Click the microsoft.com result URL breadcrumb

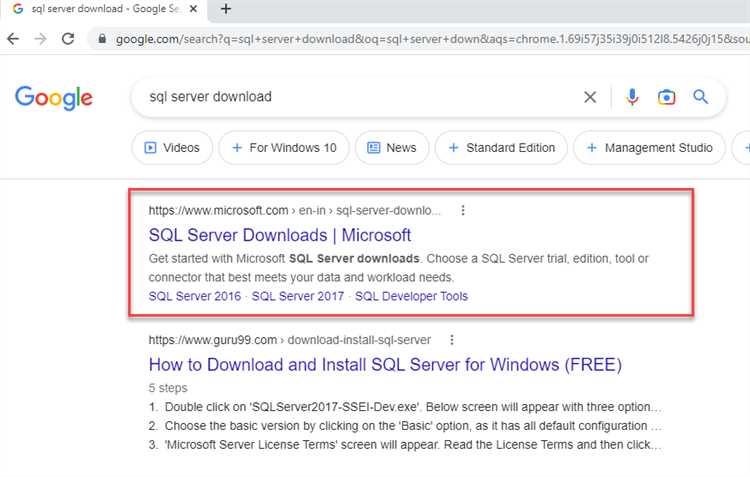click(x=295, y=211)
